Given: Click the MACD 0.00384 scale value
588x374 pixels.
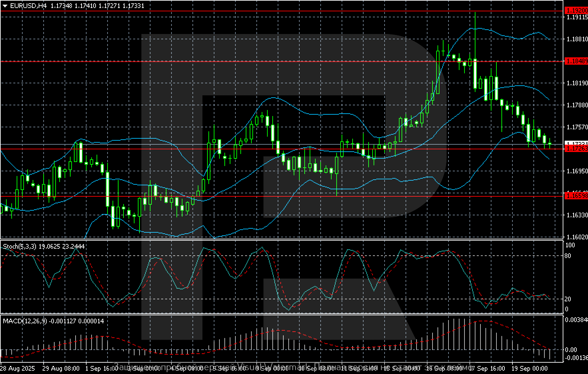Looking at the screenshot, I should pos(576,320).
